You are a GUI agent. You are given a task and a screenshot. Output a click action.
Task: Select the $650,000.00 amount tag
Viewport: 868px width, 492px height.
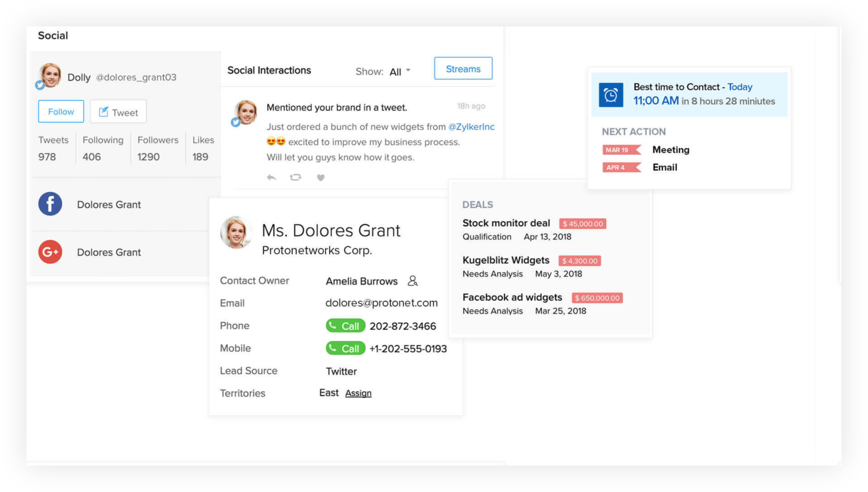(x=597, y=298)
